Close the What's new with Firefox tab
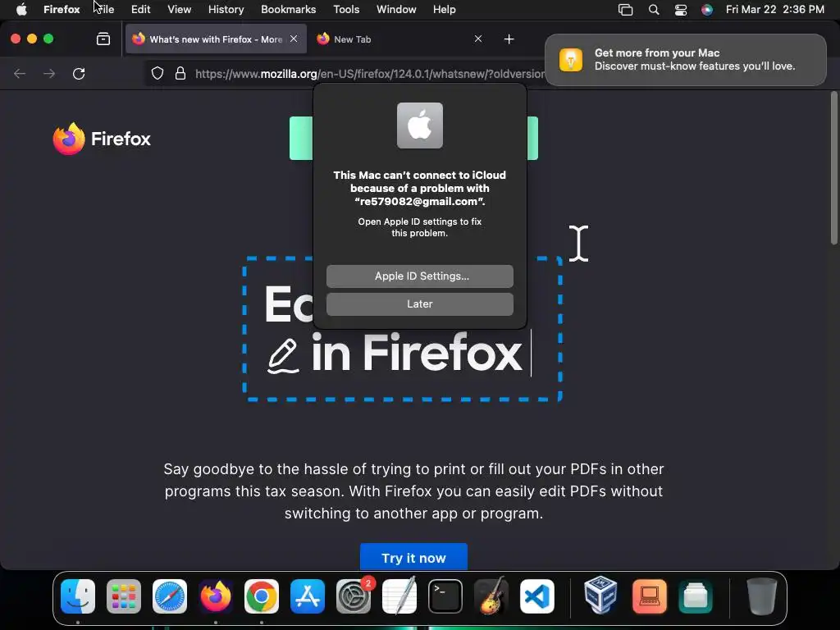 pyautogui.click(x=294, y=39)
